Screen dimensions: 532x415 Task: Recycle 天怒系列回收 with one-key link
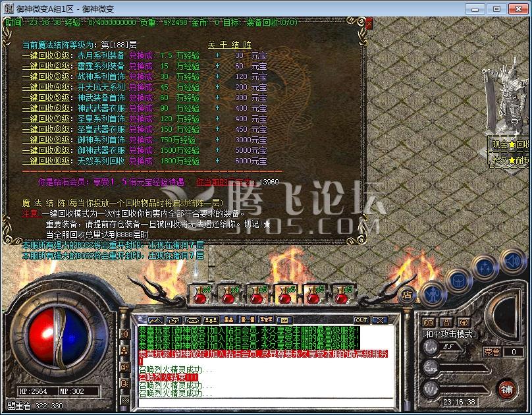tap(46, 161)
